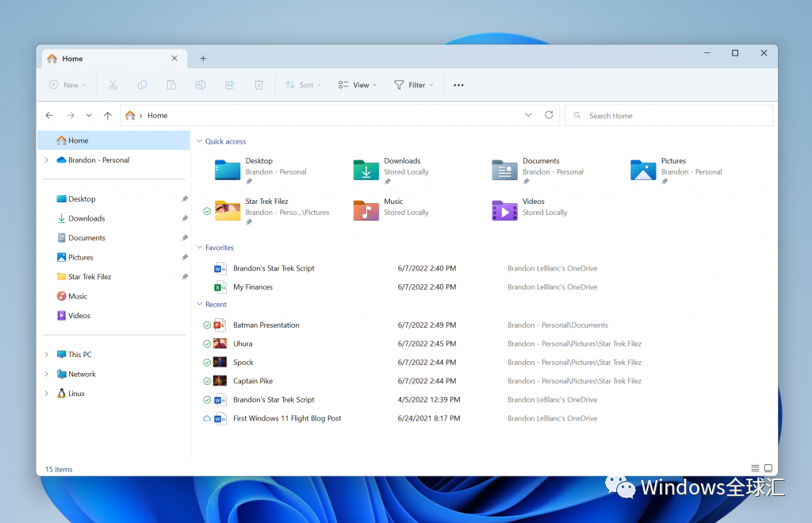
Task: Click the Cut icon in the toolbar
Action: 113,85
